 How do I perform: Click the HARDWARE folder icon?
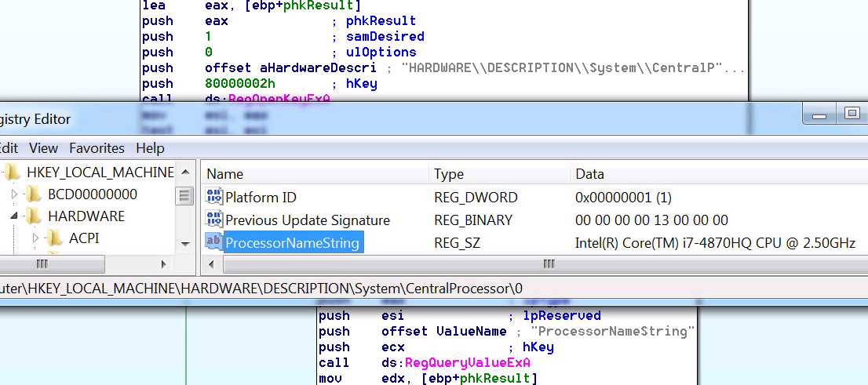[x=35, y=216]
